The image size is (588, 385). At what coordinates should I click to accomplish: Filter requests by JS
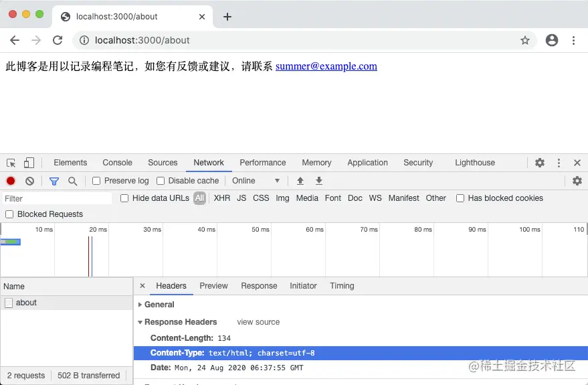[x=241, y=198]
